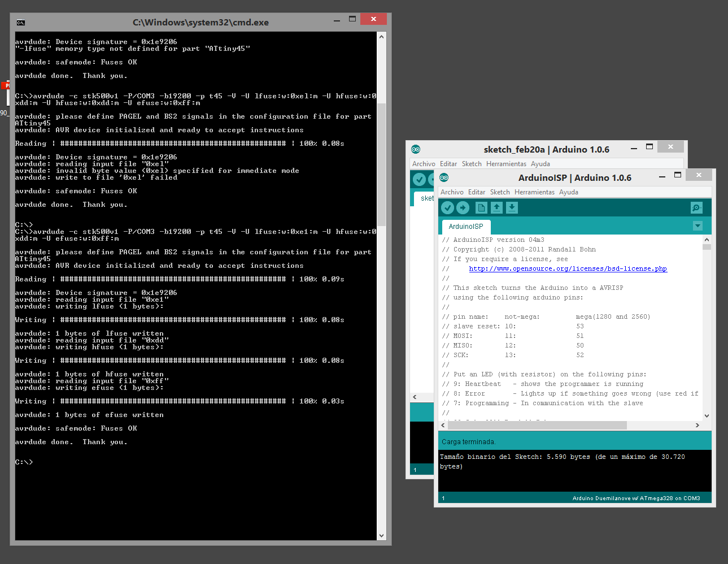Click cmd scrollbar up arrow
The width and height of the screenshot is (728, 564).
(382, 37)
